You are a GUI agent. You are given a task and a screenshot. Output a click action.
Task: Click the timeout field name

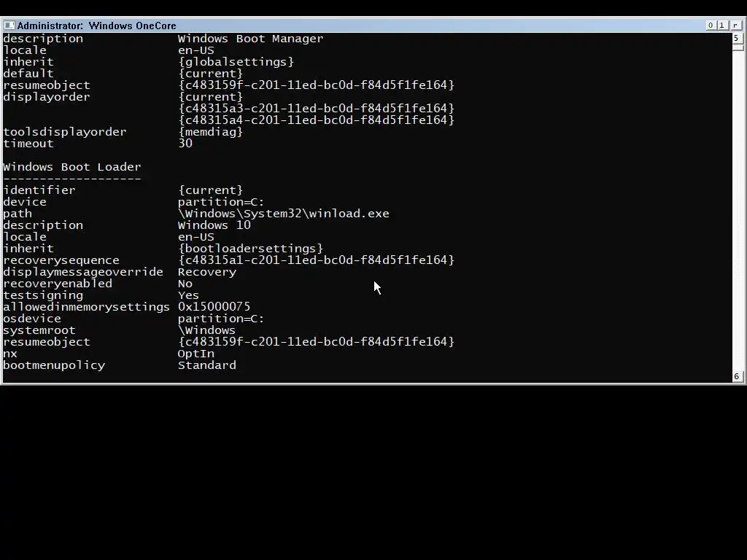28,144
